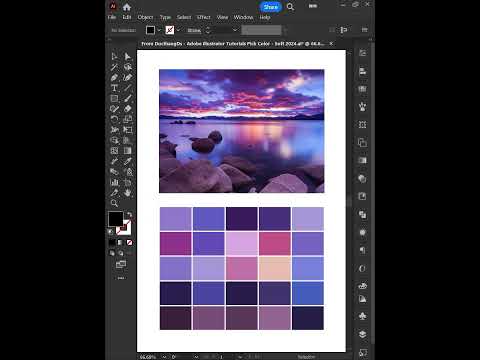Click the Home icon
This screenshot has width=480, height=360.
click(127, 7)
